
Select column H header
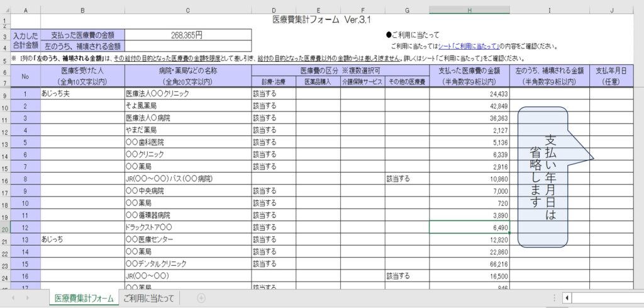[x=469, y=10]
